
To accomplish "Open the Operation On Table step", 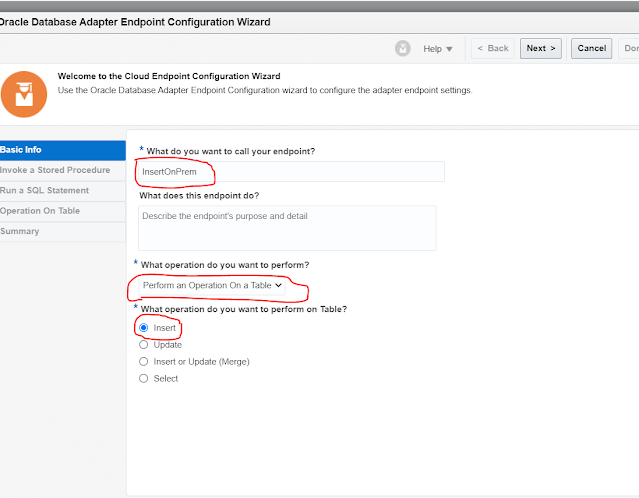I will pyautogui.click(x=62, y=211).
